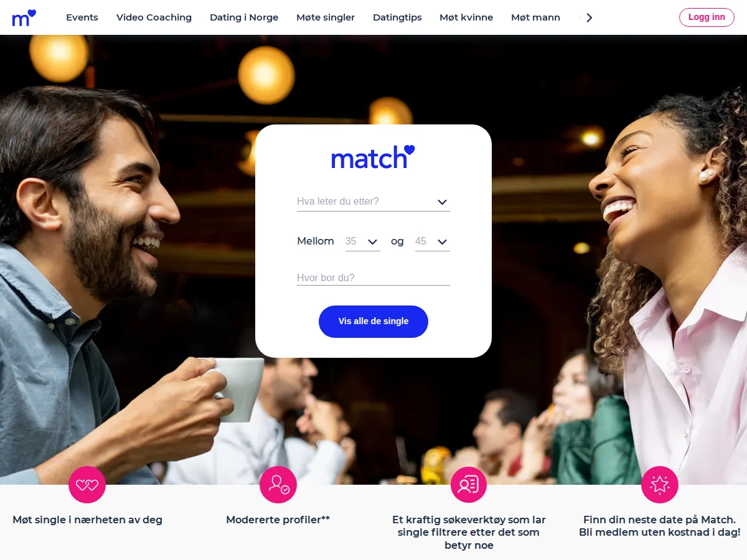
Task: Click Møt mann navigation link
Action: (535, 17)
